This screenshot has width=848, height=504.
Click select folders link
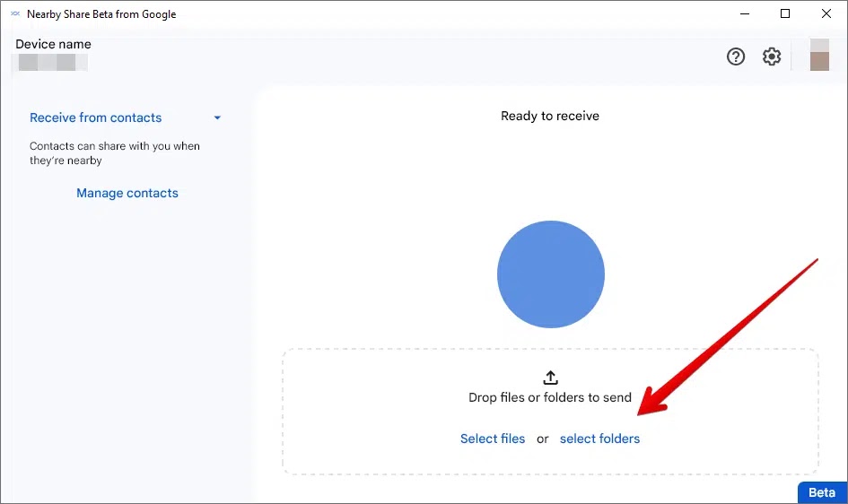pos(599,439)
